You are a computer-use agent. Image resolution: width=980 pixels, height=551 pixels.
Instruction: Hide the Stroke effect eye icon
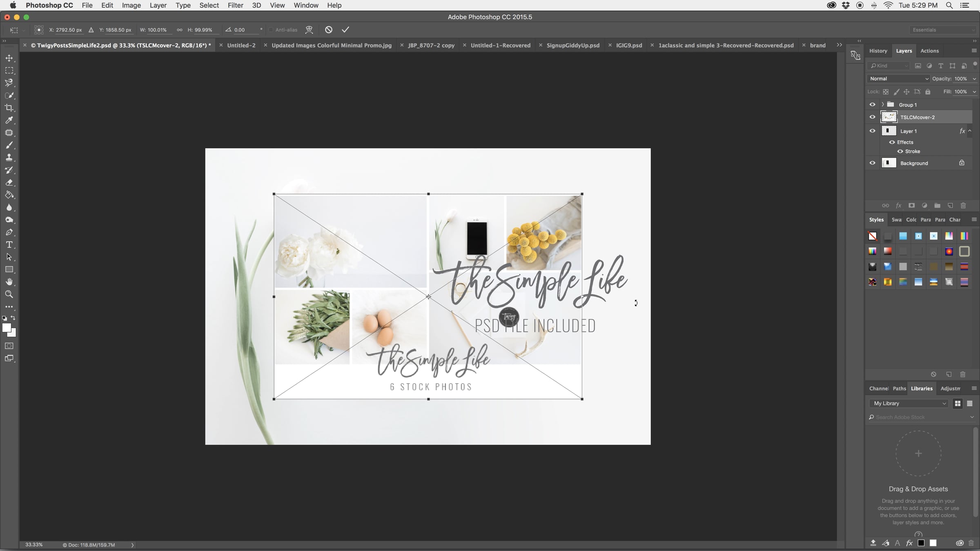(900, 151)
